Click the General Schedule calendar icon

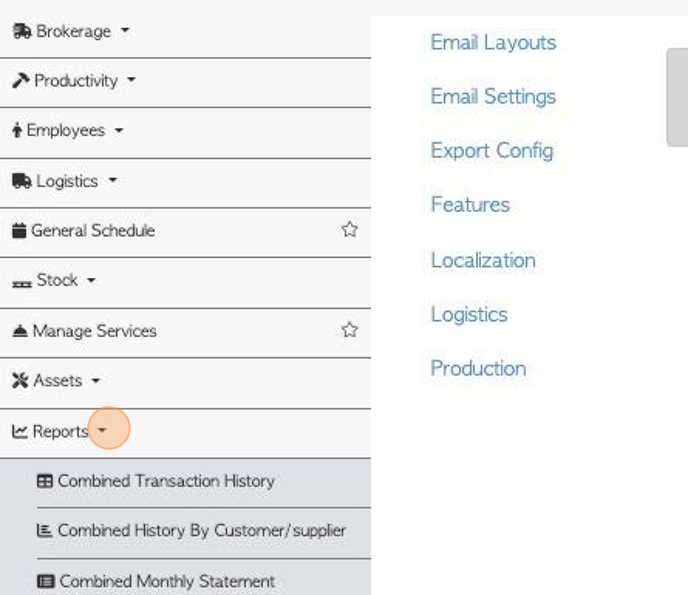19,230
